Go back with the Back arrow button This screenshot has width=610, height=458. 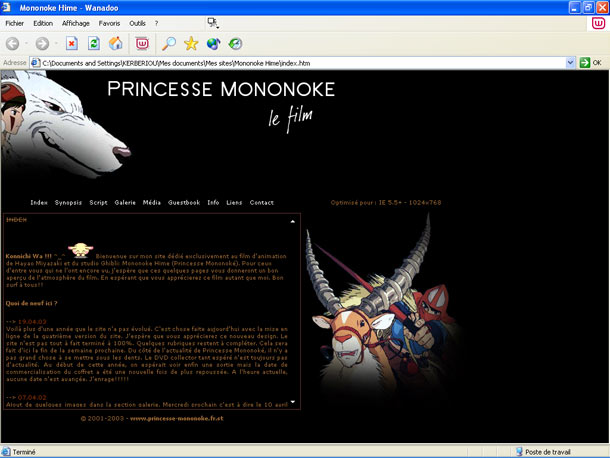(12, 44)
